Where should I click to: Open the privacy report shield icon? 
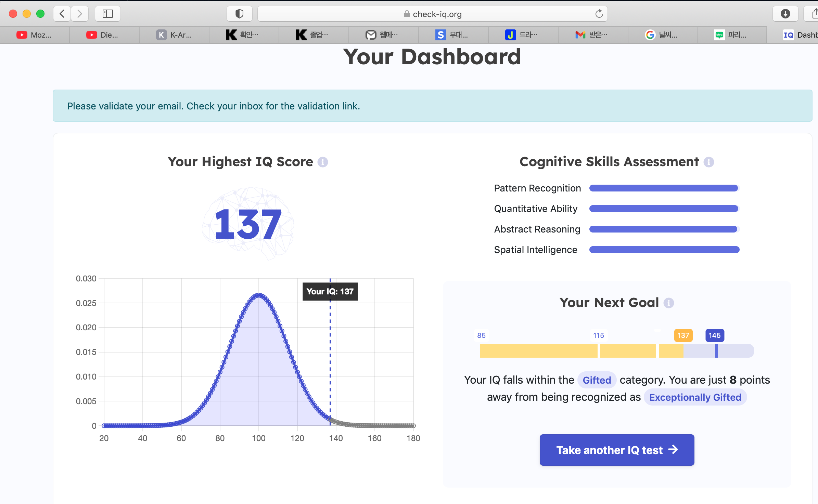pos(239,14)
